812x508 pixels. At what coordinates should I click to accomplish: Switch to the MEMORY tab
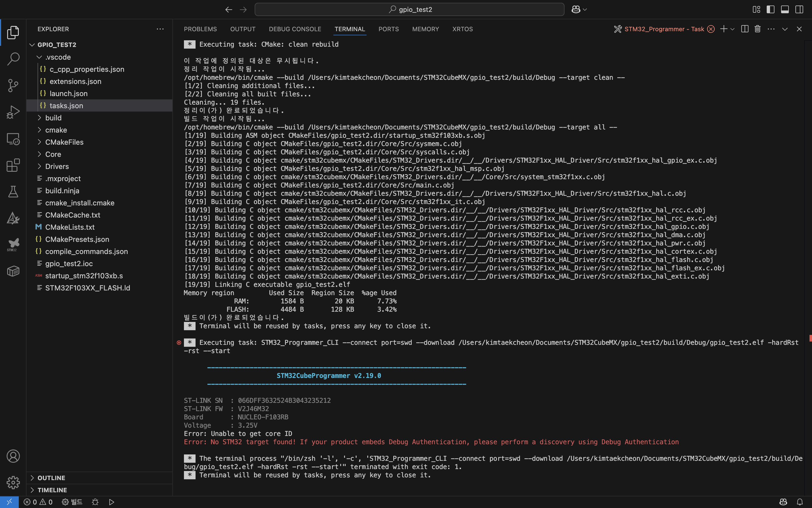click(x=426, y=29)
